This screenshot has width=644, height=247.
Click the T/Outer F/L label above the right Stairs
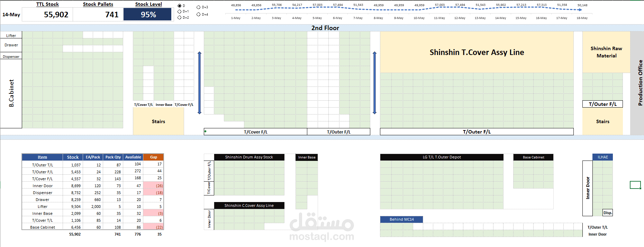point(602,104)
